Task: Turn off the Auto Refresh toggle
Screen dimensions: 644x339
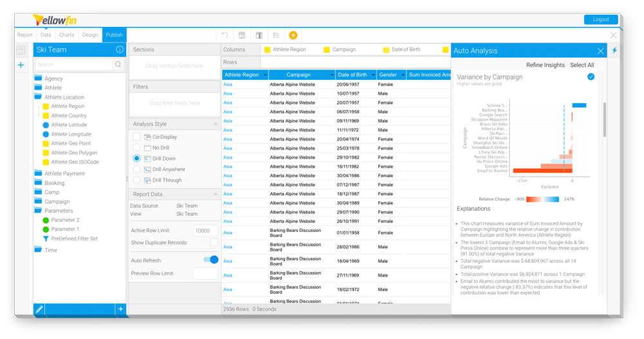Action: [x=211, y=260]
